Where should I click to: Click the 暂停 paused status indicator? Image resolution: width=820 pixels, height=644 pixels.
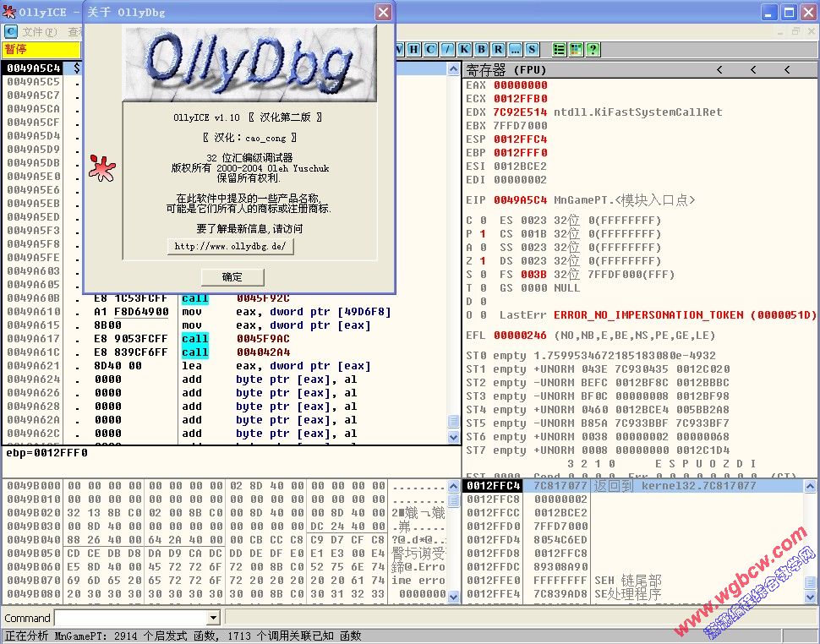point(41,50)
